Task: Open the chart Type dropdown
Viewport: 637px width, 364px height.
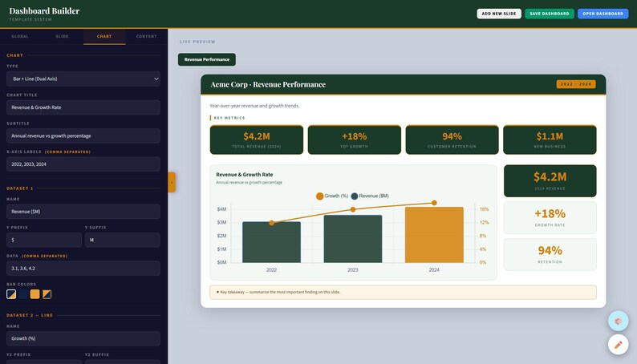Action: coord(83,79)
